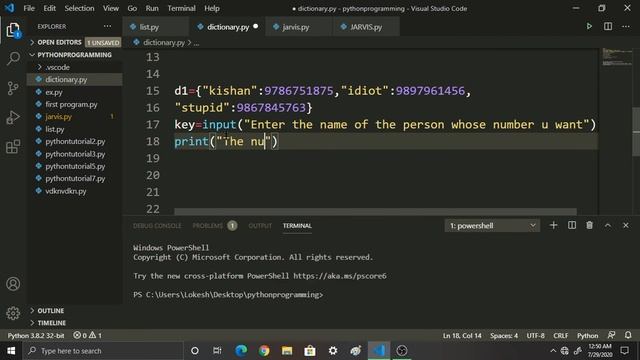
Task: Expand the Timeline section
Action: click(x=75, y=323)
